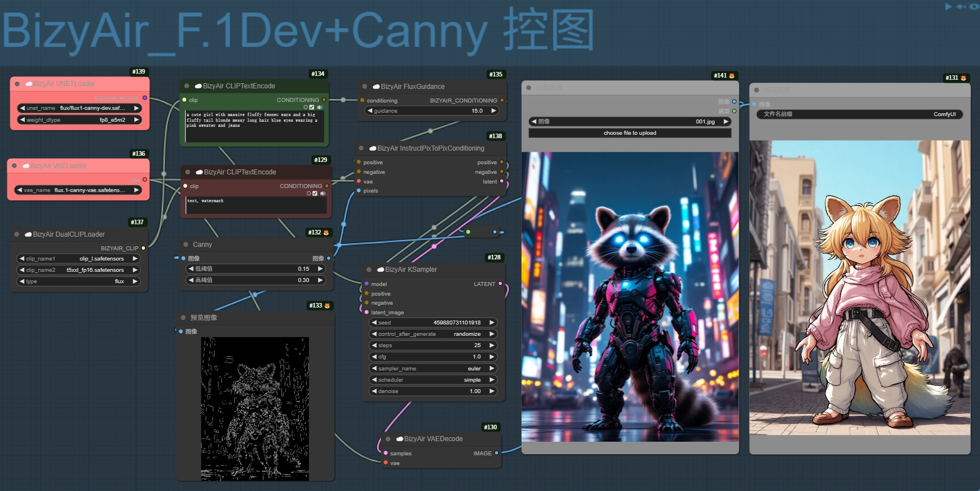Decrease the seed value with left arrow

coord(375,323)
